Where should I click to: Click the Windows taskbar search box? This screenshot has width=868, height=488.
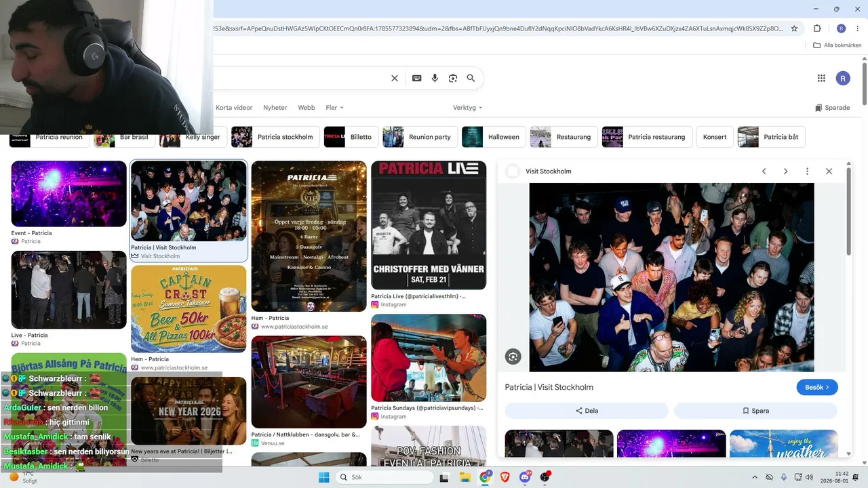pyautogui.click(x=384, y=477)
